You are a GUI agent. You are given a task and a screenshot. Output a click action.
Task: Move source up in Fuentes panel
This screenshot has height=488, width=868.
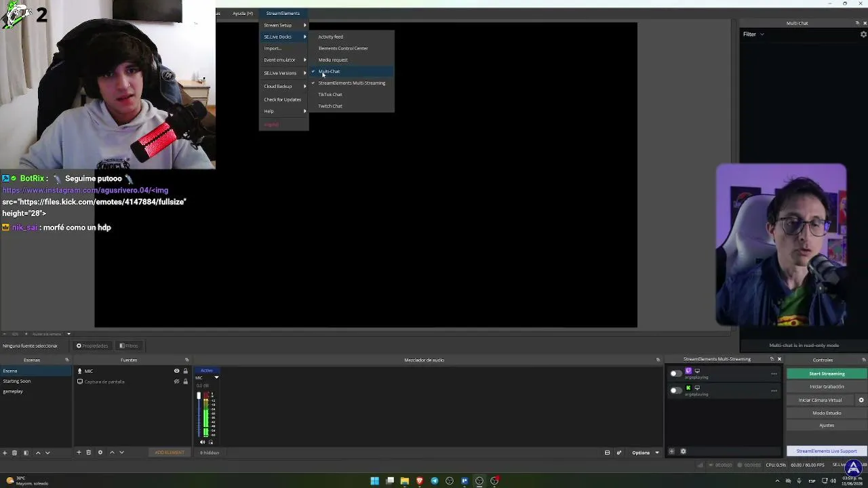(112, 453)
